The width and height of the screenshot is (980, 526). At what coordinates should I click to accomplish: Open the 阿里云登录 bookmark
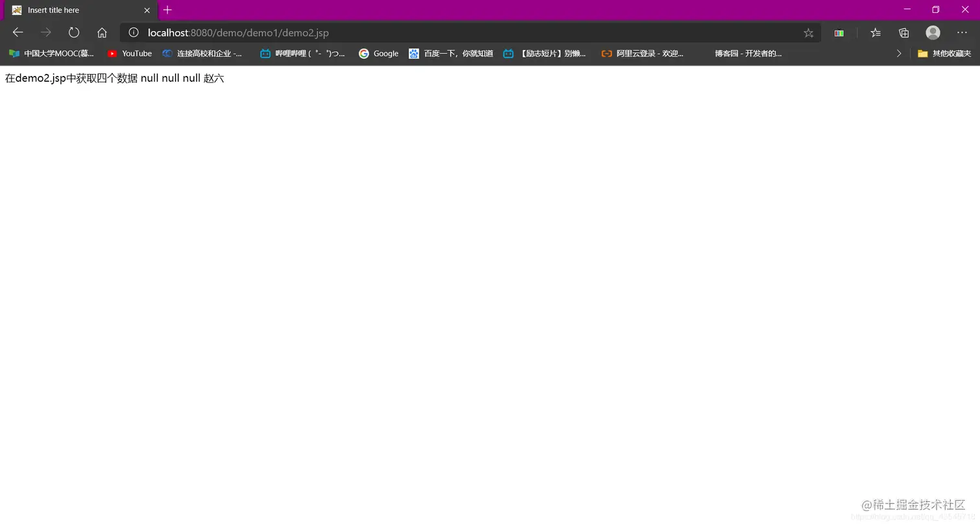[643, 53]
